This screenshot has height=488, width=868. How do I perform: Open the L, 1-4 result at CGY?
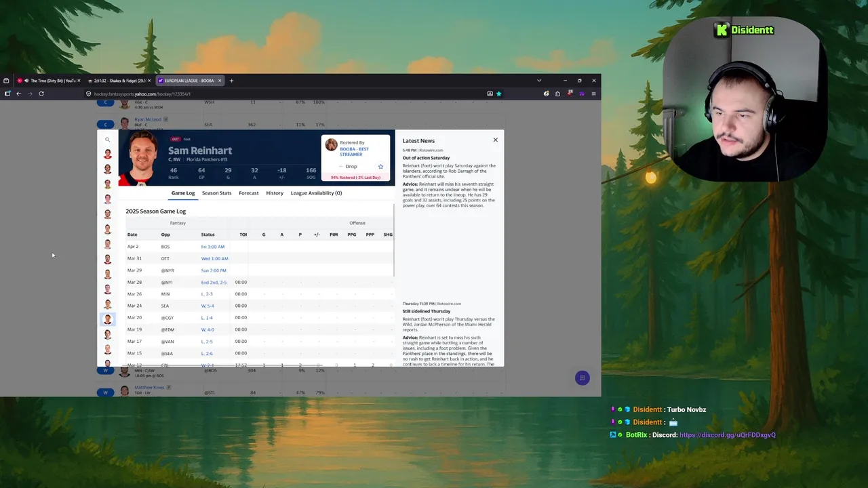click(x=207, y=318)
